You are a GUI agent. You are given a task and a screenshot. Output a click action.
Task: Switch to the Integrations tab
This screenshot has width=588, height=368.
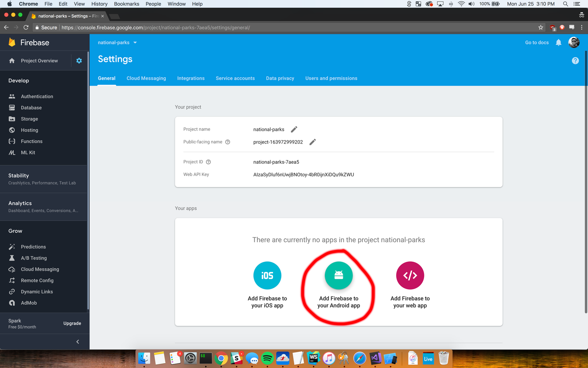[x=191, y=78]
